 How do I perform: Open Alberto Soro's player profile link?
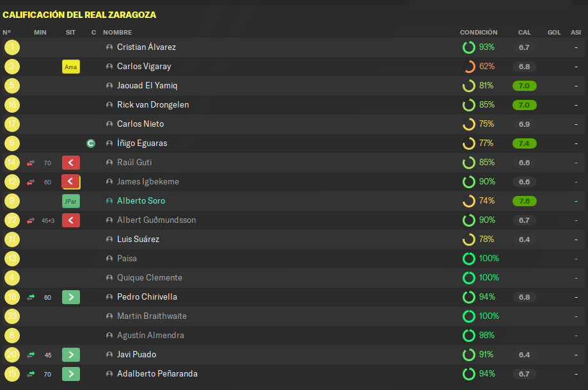141,201
